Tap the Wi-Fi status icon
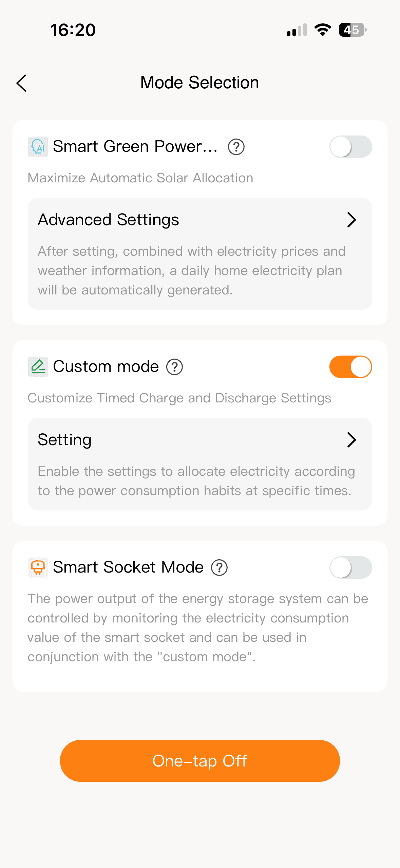 pyautogui.click(x=323, y=30)
